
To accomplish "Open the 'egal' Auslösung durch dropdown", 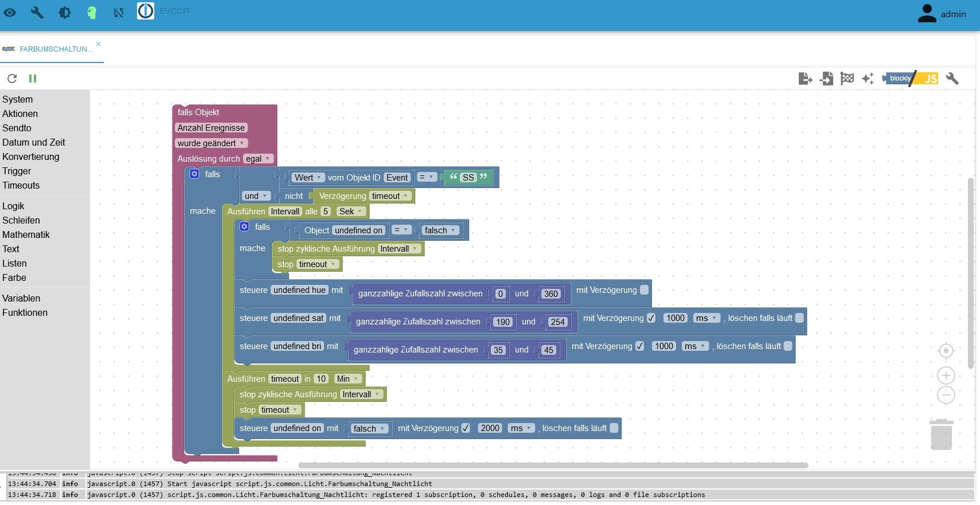I will (x=258, y=159).
